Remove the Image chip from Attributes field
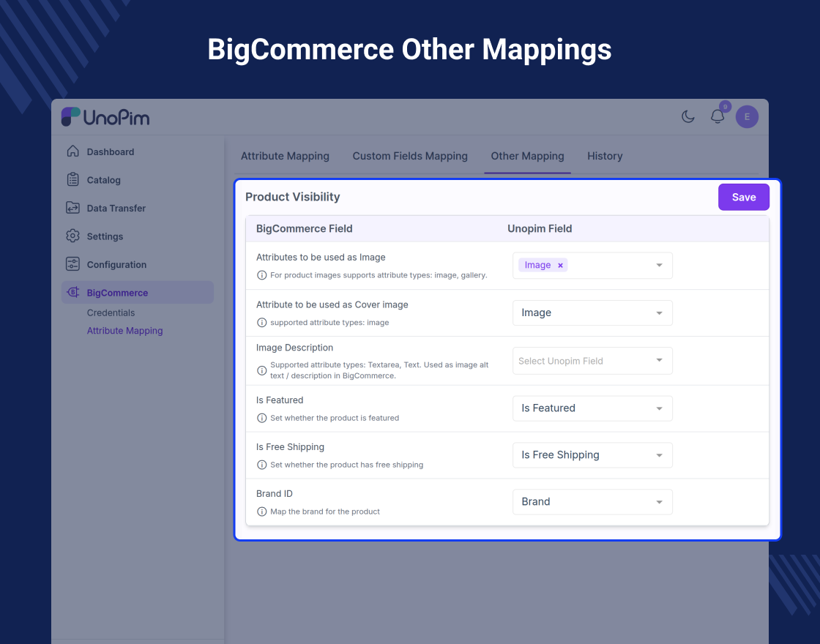The height and width of the screenshot is (644, 820). click(559, 265)
